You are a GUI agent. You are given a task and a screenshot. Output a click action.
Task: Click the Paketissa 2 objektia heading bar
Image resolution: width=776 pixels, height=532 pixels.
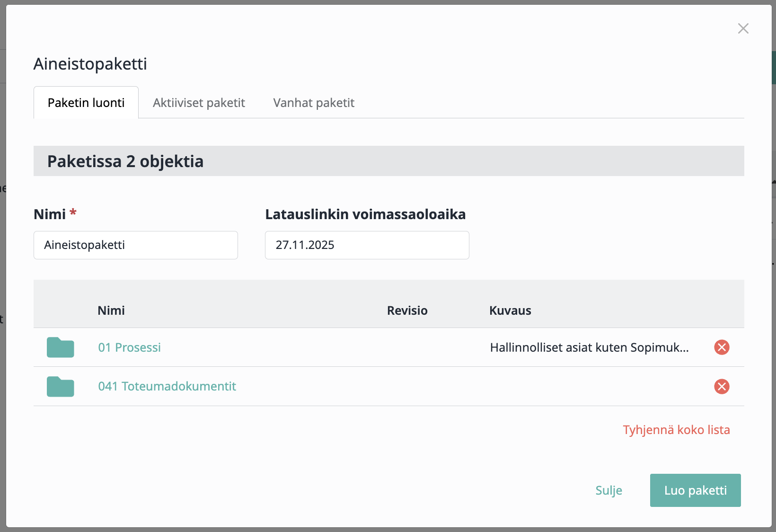click(x=388, y=161)
